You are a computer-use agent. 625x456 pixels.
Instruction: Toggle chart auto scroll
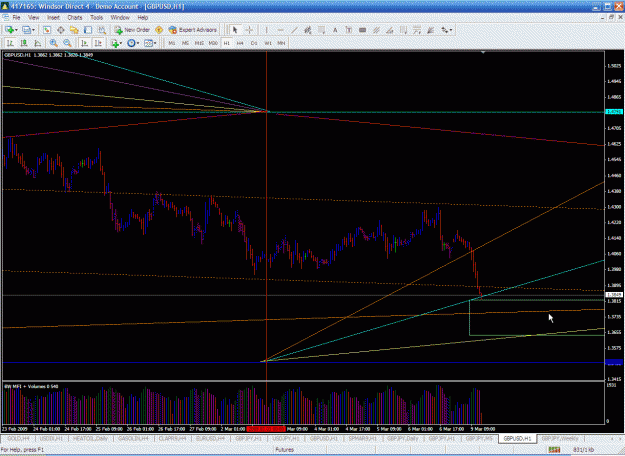tap(84, 43)
